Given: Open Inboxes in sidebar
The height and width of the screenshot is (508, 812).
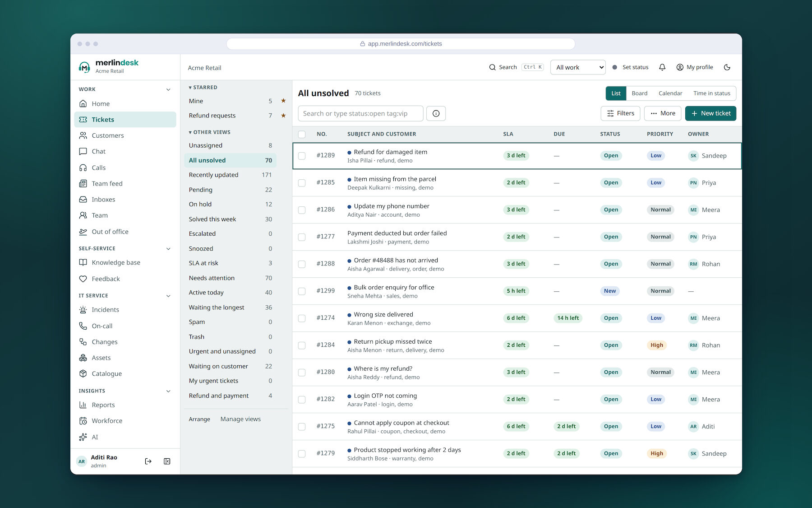Looking at the screenshot, I should pos(125,200).
